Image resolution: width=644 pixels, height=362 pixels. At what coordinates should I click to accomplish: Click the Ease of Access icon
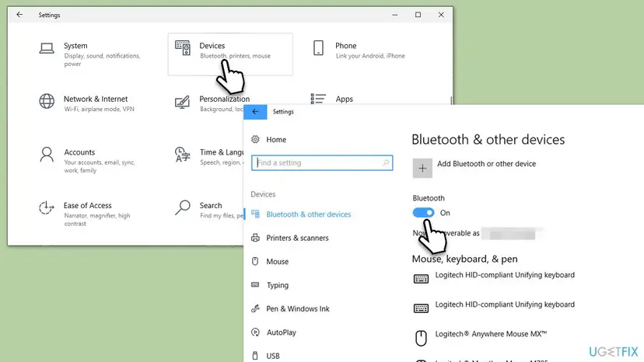47,207
